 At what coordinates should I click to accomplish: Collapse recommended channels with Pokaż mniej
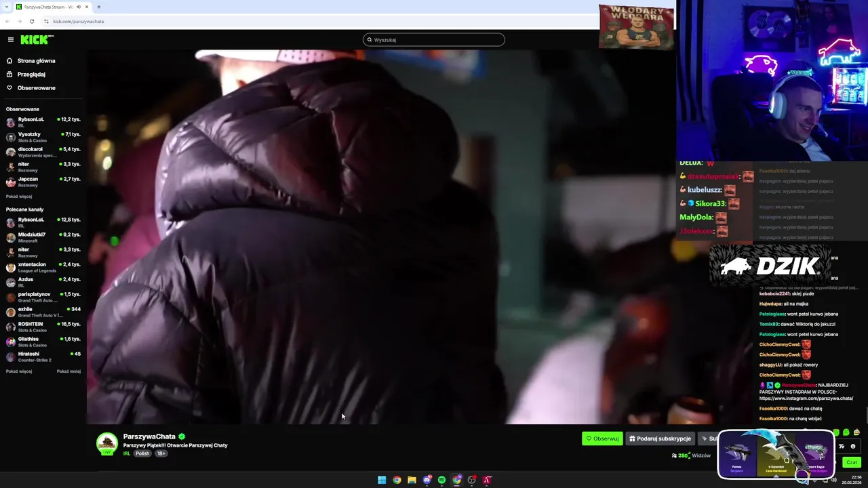68,371
